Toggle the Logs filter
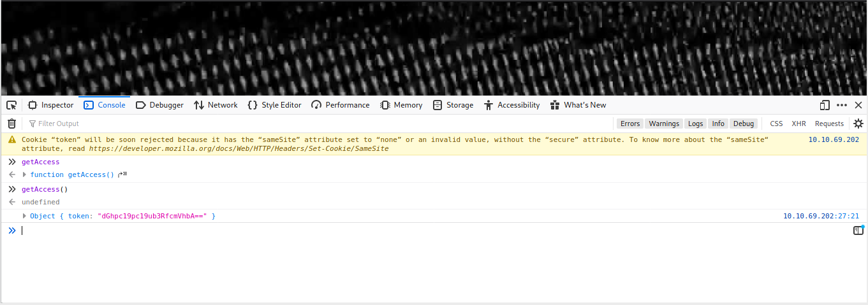The height and width of the screenshot is (305, 868). (695, 124)
